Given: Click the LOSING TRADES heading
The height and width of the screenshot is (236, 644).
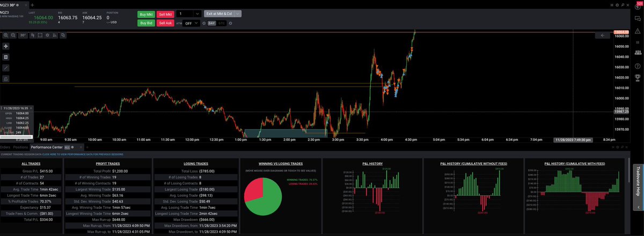Looking at the screenshot, I should tap(195, 163).
